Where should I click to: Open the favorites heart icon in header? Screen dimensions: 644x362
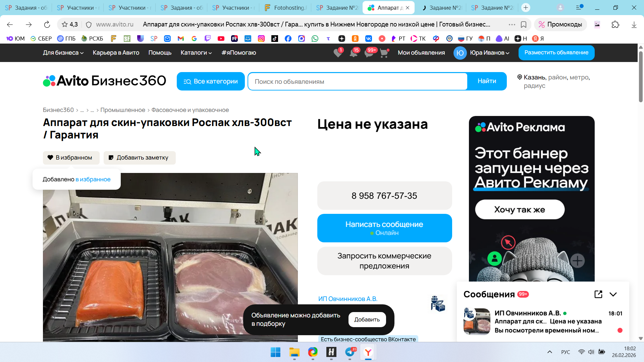coord(338,53)
